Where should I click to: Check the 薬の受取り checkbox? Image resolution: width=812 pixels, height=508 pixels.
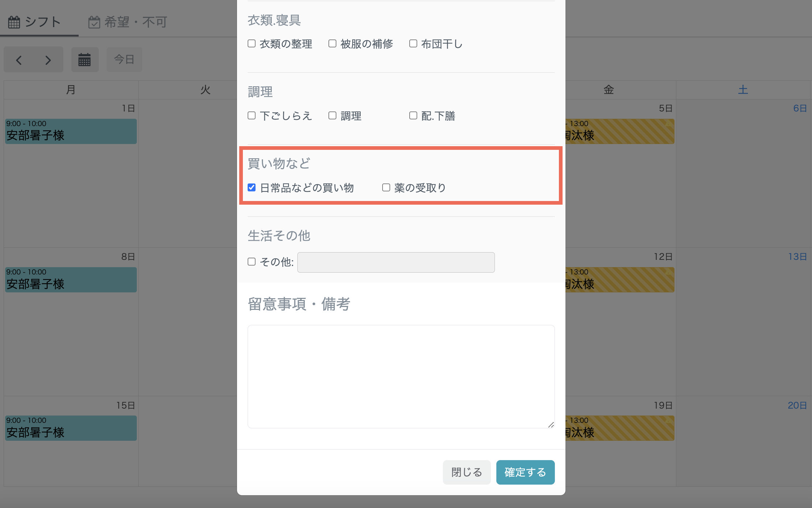pos(386,188)
